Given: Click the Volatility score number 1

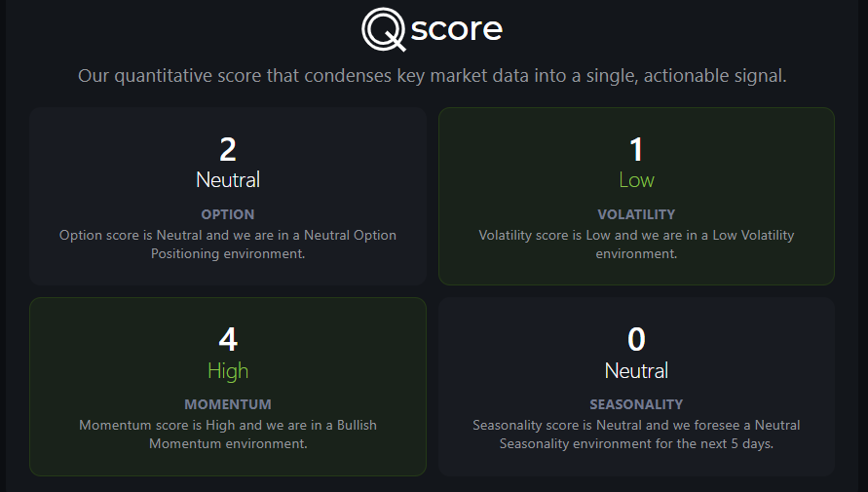Looking at the screenshot, I should (x=636, y=149).
